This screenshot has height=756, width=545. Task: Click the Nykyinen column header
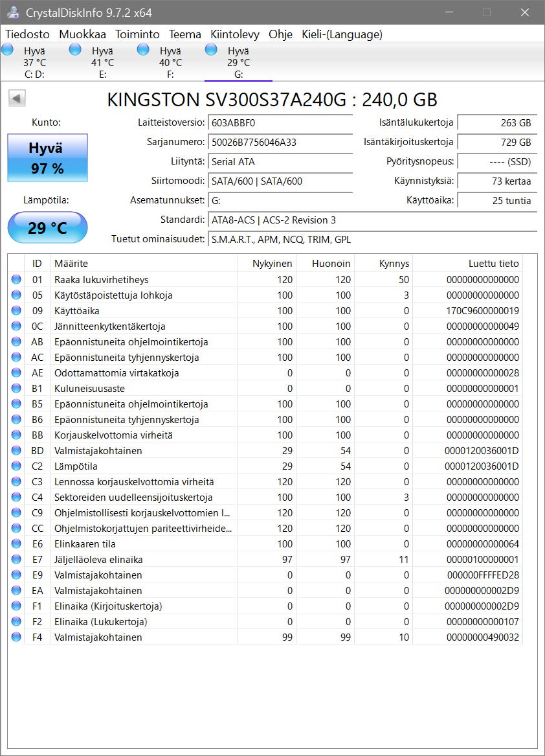[267, 263]
